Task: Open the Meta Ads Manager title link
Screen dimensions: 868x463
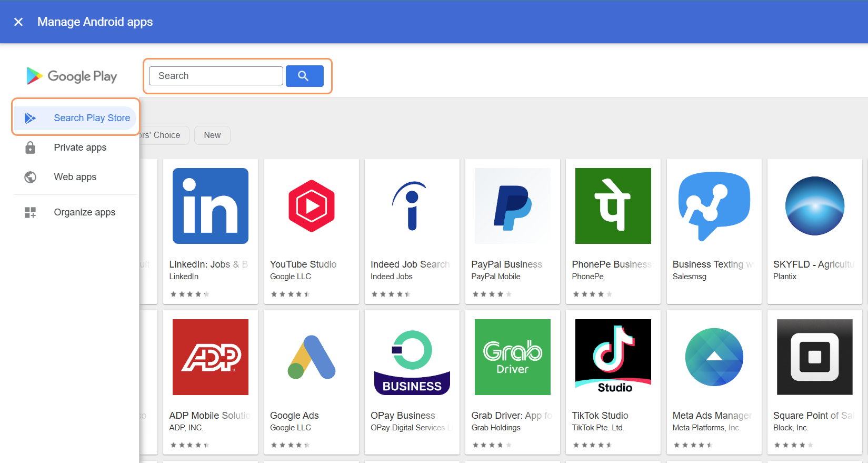Action: click(x=712, y=416)
